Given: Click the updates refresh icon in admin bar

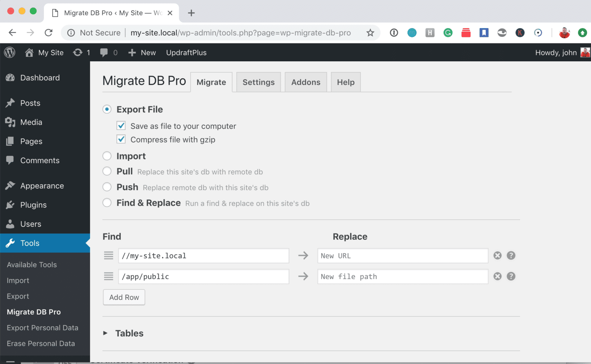Looking at the screenshot, I should pyautogui.click(x=78, y=52).
